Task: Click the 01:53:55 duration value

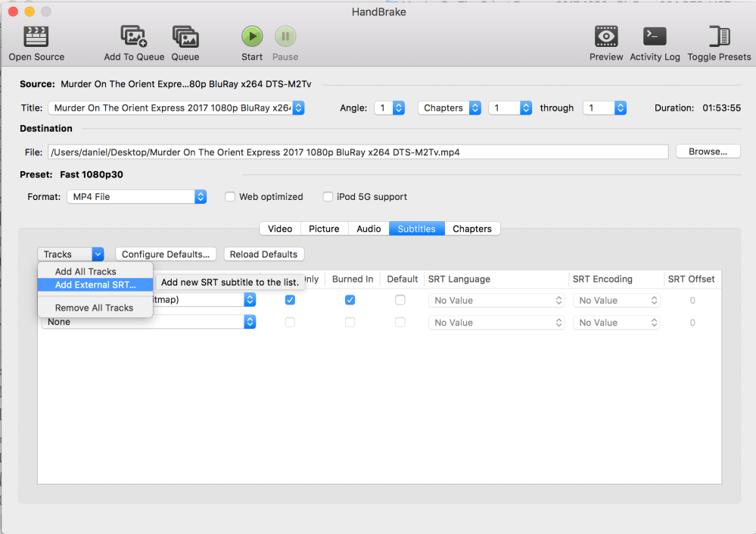Action: (x=721, y=108)
